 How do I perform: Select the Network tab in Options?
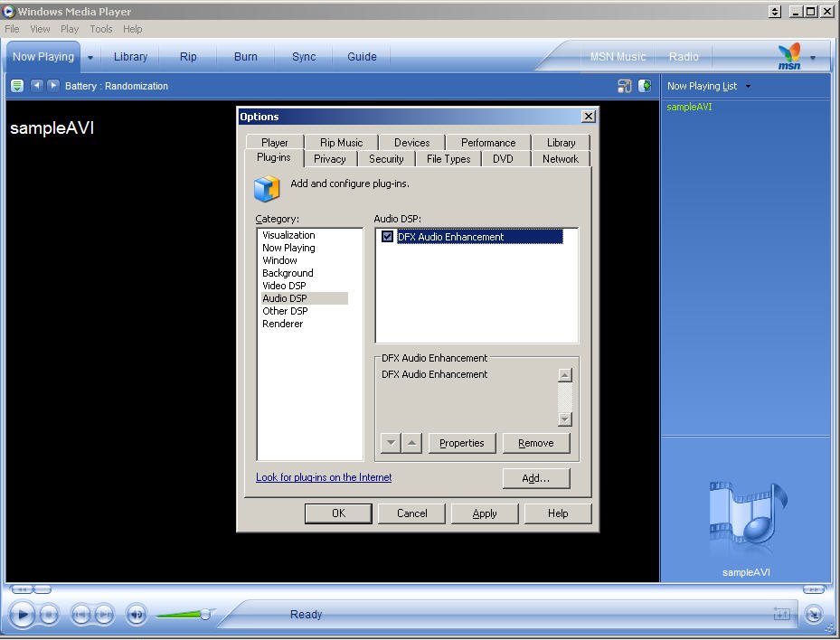pos(561,159)
